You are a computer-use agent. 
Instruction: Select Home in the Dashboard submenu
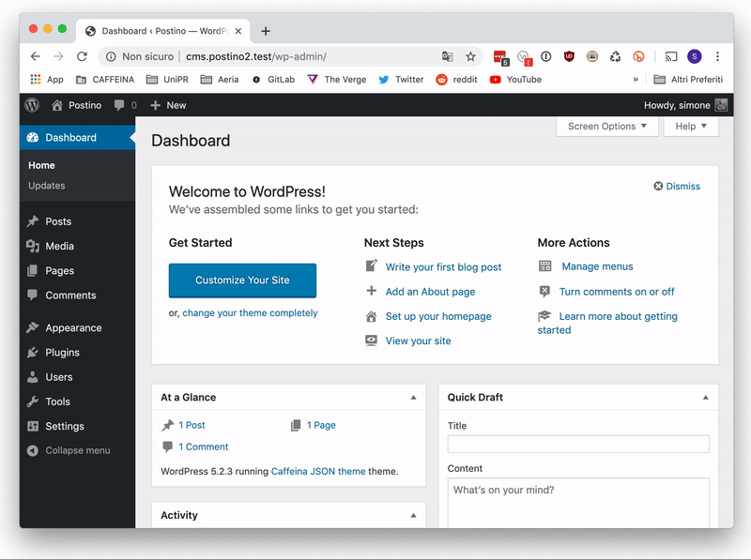coord(41,165)
